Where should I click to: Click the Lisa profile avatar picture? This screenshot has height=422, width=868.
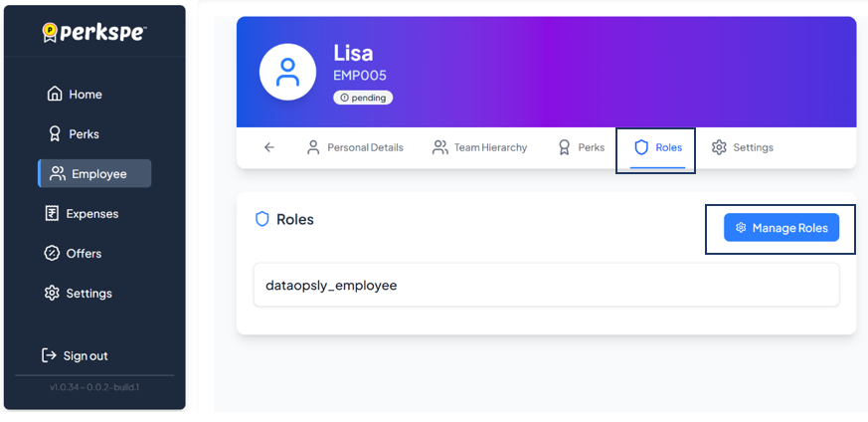pos(287,72)
